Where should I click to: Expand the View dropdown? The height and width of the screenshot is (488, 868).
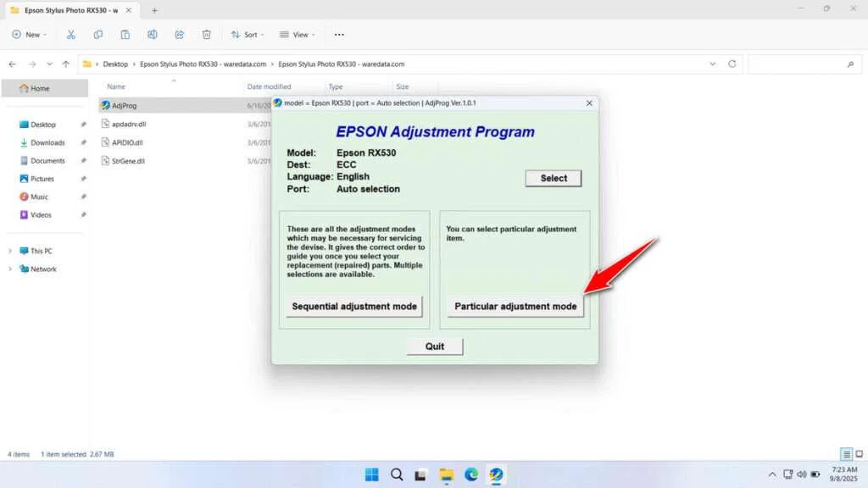click(x=298, y=34)
